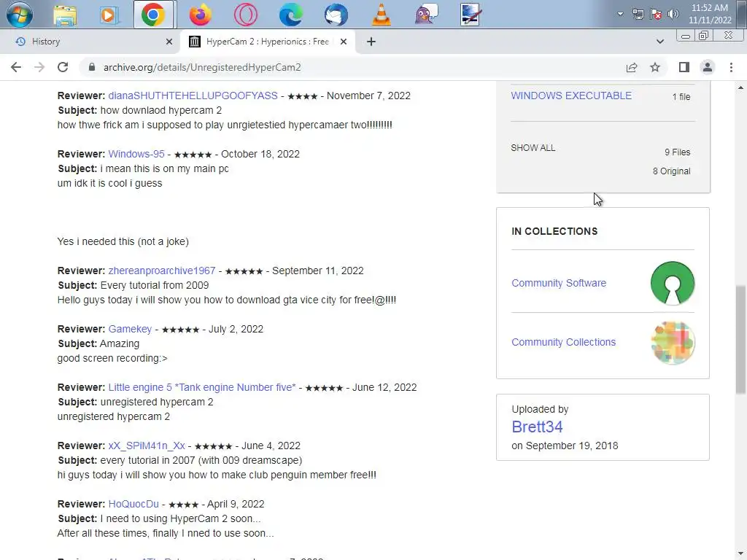
Task: Close the HyperCam 2 tab
Action: click(x=343, y=42)
